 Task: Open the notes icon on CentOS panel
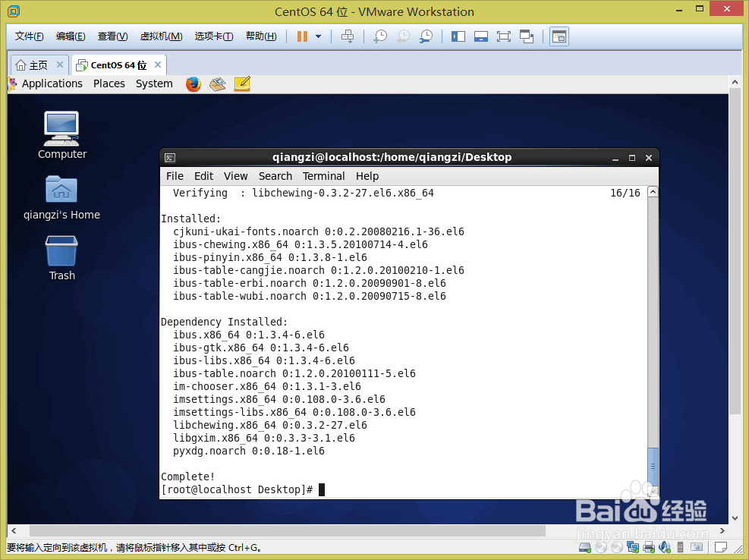pyautogui.click(x=242, y=84)
